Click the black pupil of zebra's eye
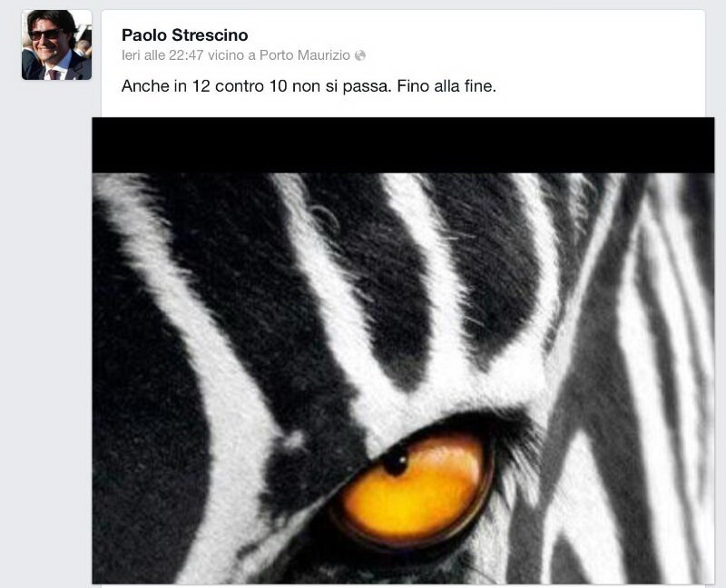Screen dimensions: 726x588 pyautogui.click(x=395, y=463)
